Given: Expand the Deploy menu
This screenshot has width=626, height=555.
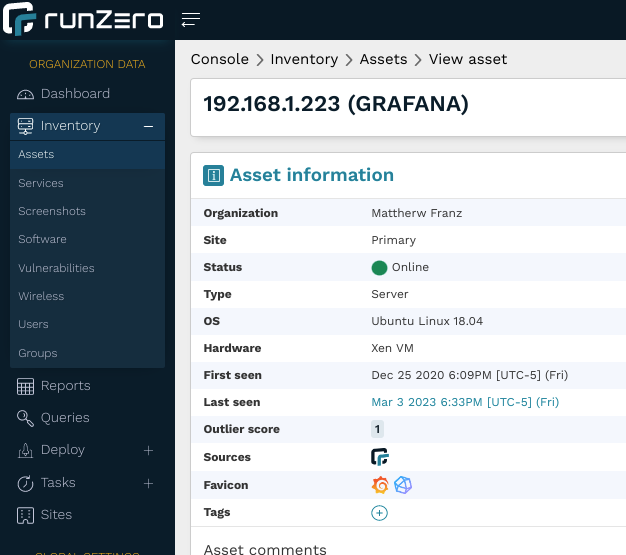Looking at the screenshot, I should (x=149, y=450).
